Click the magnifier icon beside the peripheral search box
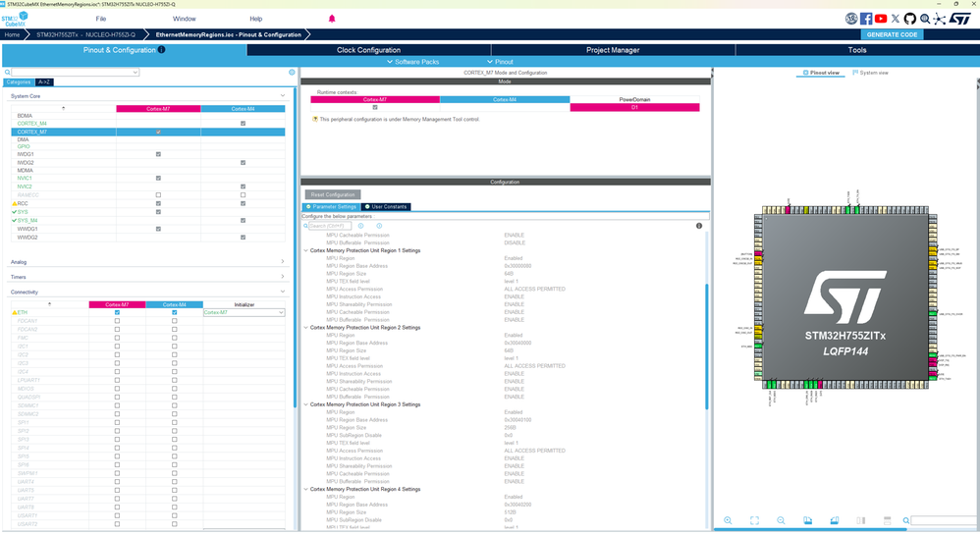980x535 pixels. coord(8,73)
